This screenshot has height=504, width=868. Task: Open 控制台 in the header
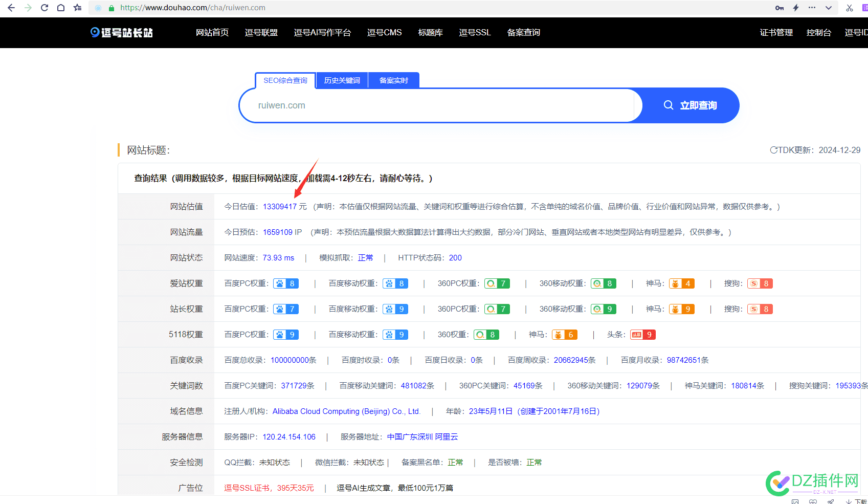coord(818,32)
